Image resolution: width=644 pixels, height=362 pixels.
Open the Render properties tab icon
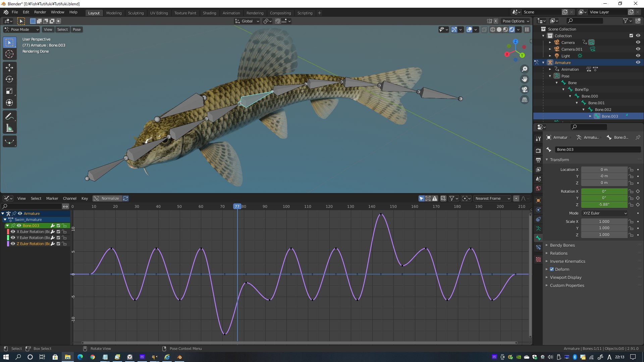click(538, 150)
